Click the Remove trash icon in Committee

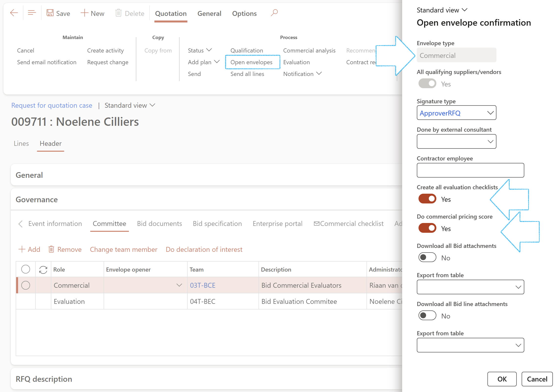(x=51, y=249)
